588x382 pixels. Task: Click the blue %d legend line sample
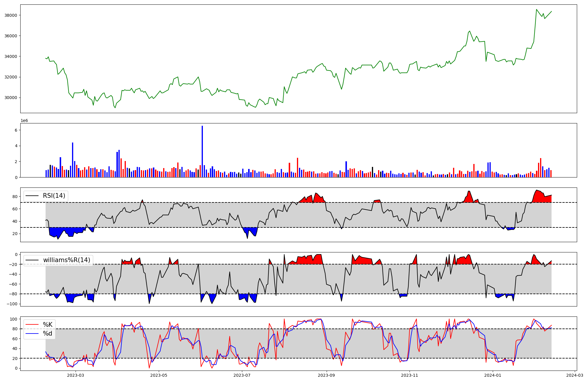click(32, 334)
